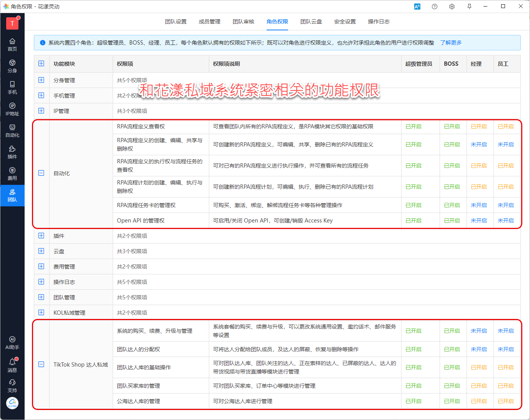Collapse the 自动化 permission group
This screenshot has width=530, height=420.
pyautogui.click(x=41, y=173)
